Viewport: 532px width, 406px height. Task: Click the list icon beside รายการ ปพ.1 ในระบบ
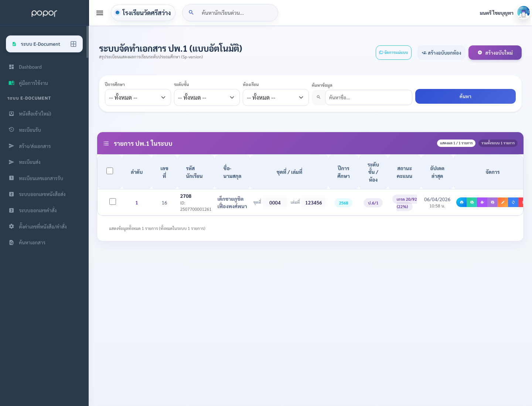106,144
